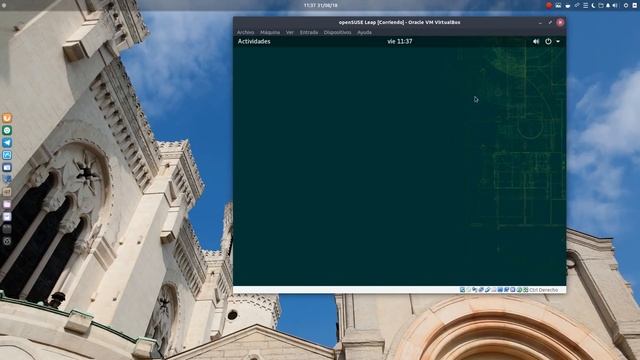Open Telegram from the dock
The width and height of the screenshot is (640, 360).
7,142
